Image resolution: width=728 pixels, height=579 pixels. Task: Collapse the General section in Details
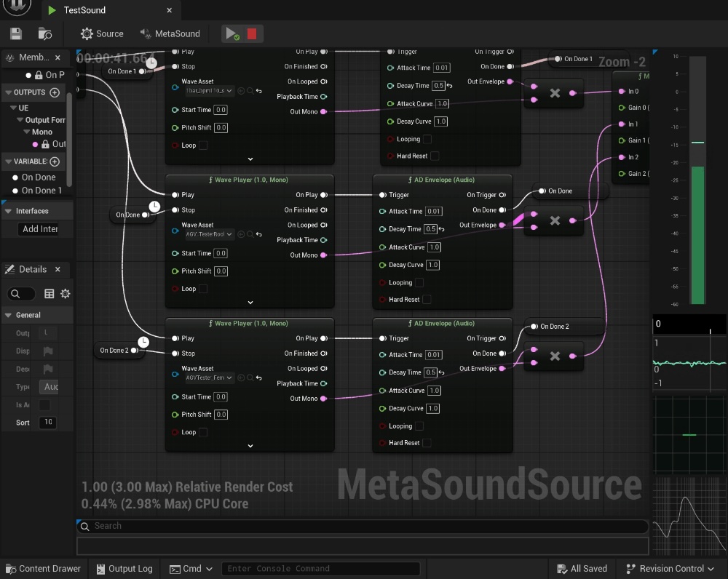coord(8,315)
